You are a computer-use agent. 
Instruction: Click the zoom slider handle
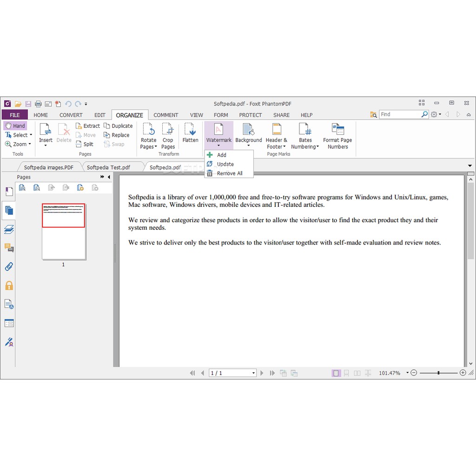pos(438,373)
